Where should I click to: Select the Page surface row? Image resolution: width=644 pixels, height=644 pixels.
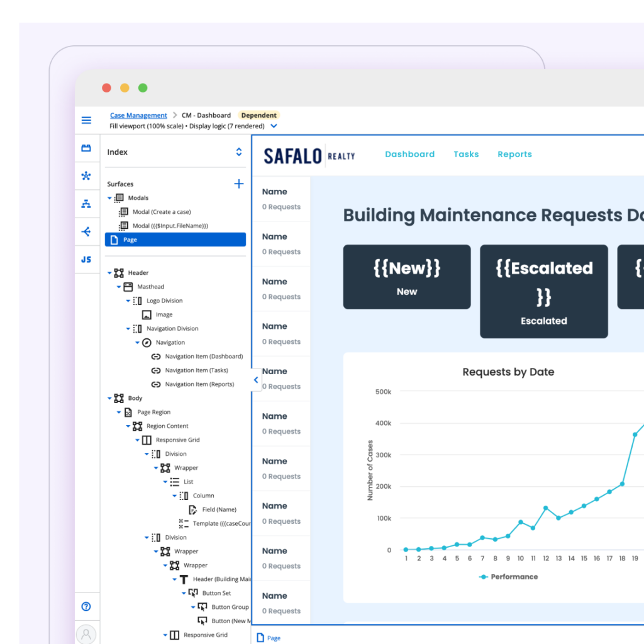coord(175,240)
